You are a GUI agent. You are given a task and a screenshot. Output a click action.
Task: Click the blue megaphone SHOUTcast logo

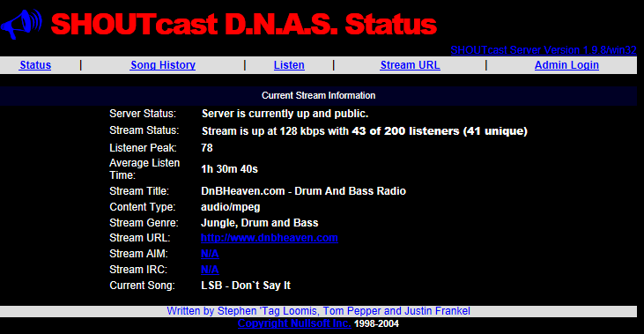tap(21, 24)
